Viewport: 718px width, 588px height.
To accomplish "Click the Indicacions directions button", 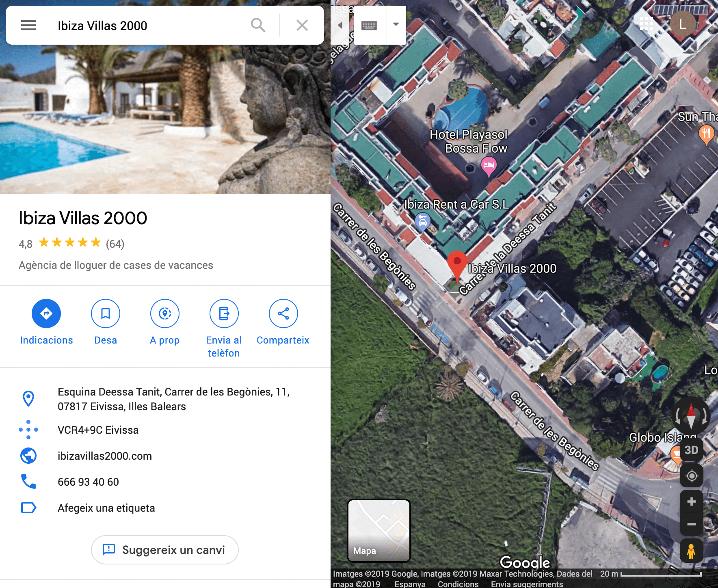I will click(46, 313).
